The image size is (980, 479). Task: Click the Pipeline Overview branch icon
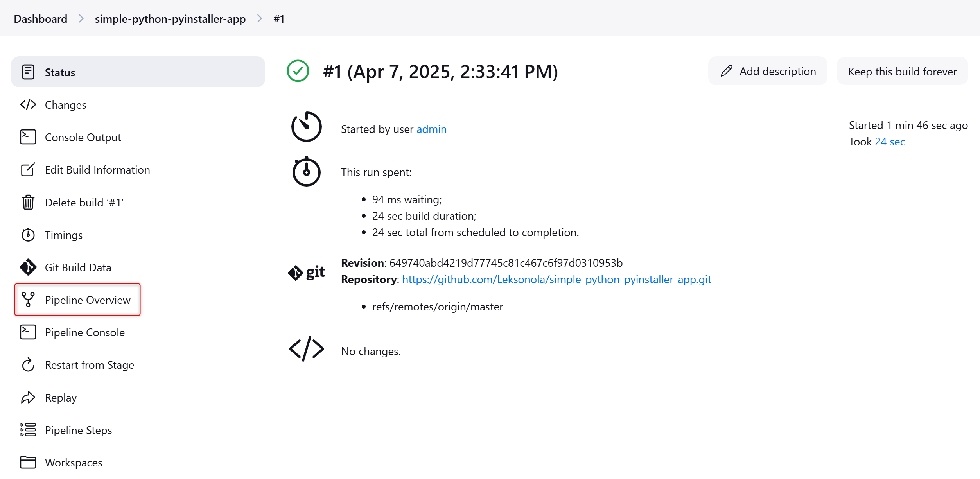(x=28, y=300)
